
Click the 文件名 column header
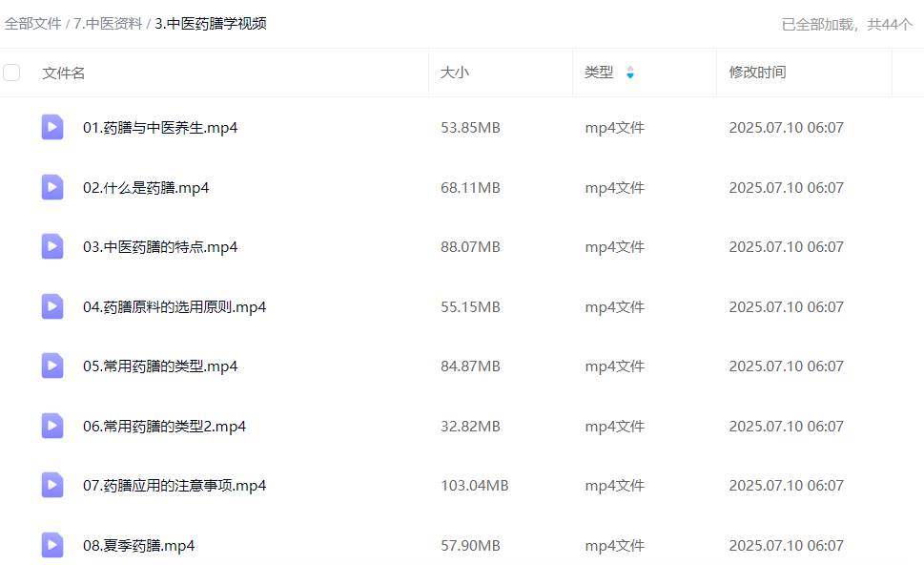63,73
